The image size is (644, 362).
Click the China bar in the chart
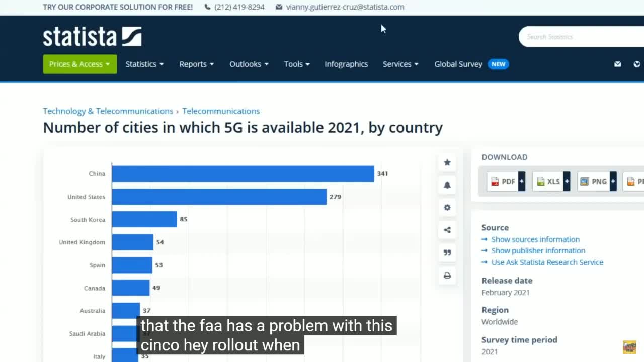[x=243, y=173]
